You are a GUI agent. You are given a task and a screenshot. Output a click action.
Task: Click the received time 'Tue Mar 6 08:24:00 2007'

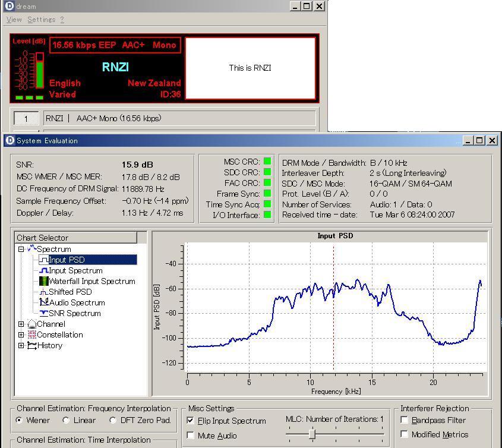click(412, 214)
